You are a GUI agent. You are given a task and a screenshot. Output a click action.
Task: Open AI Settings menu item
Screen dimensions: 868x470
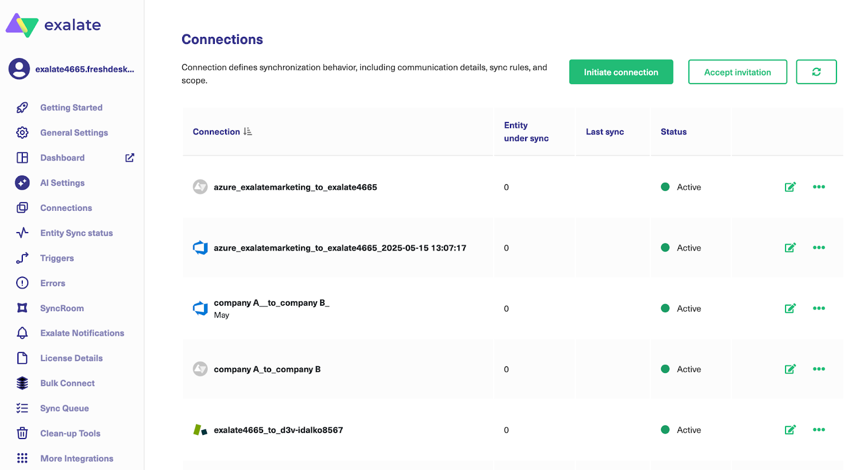[62, 183]
